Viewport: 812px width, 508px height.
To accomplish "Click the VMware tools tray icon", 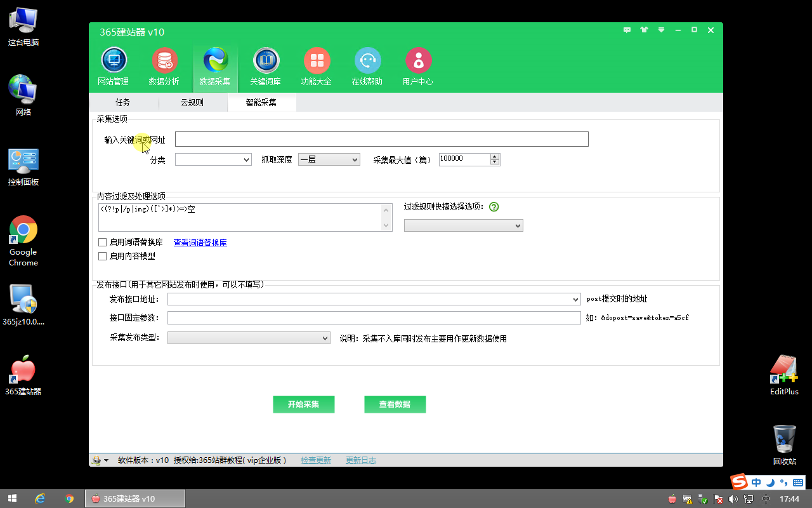I will pos(688,499).
